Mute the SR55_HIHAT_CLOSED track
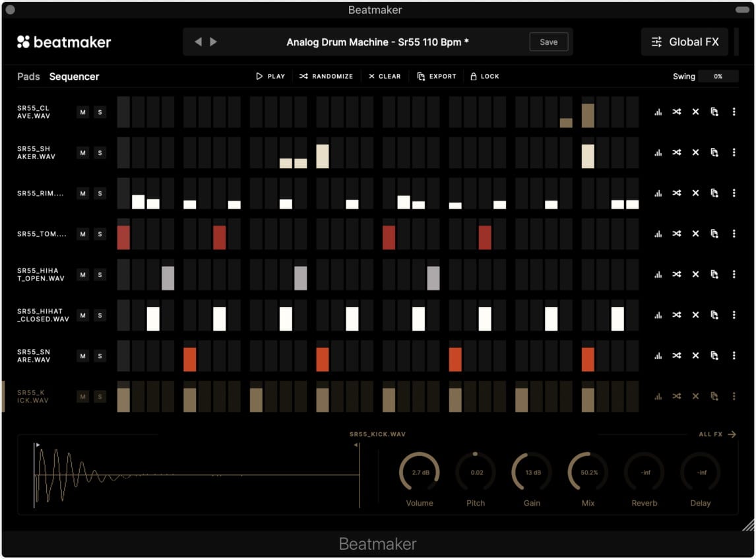Image resolution: width=756 pixels, height=559 pixels. point(83,315)
